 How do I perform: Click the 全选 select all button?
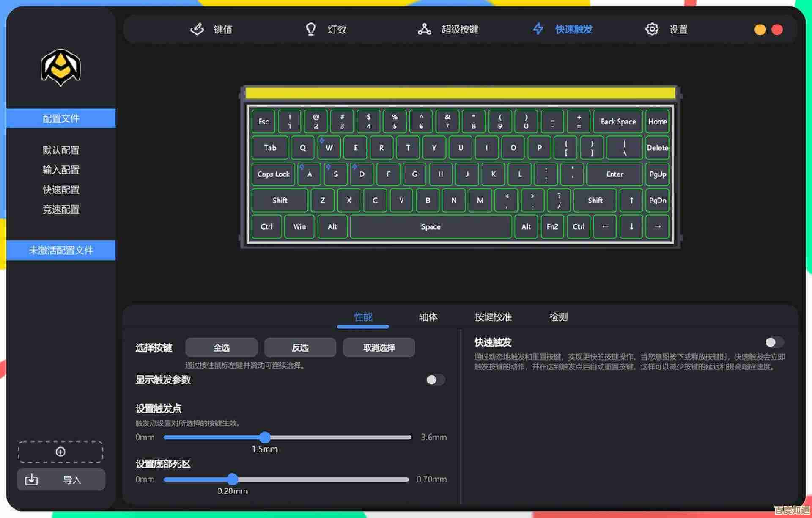(x=221, y=347)
